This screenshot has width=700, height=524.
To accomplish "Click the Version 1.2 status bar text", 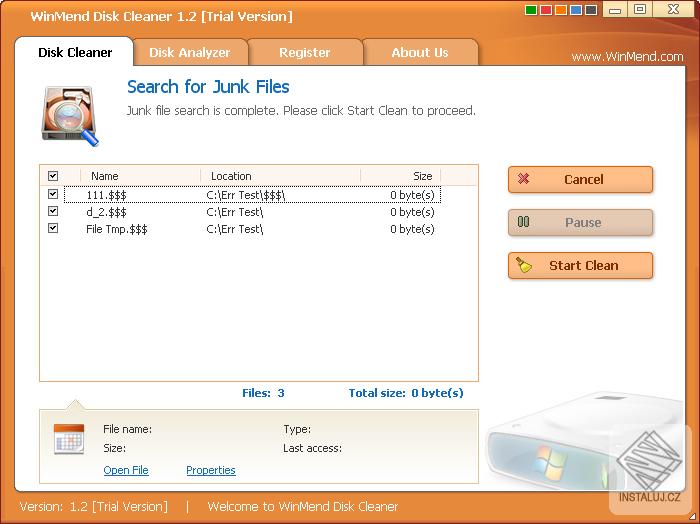I will 94,507.
